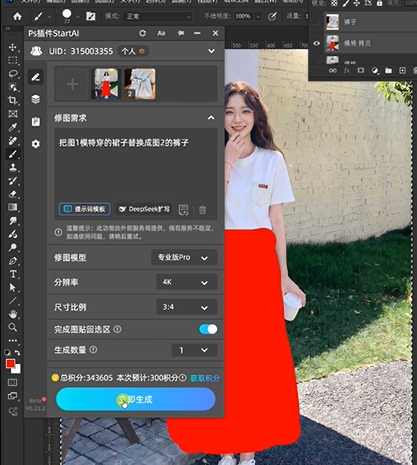The image size is (417, 465).
Task: Select the Horizontal Type tool
Action: pos(13,274)
